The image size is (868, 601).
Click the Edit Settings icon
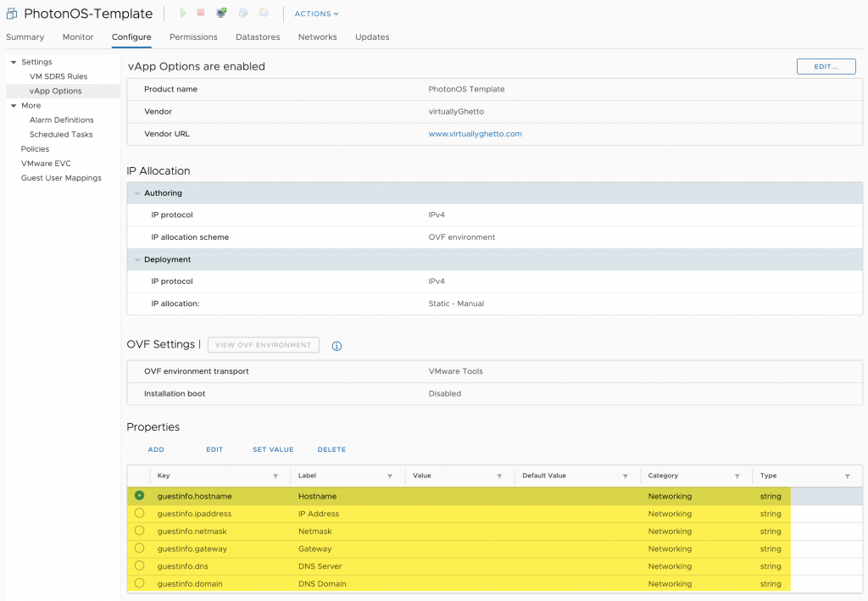tap(242, 13)
